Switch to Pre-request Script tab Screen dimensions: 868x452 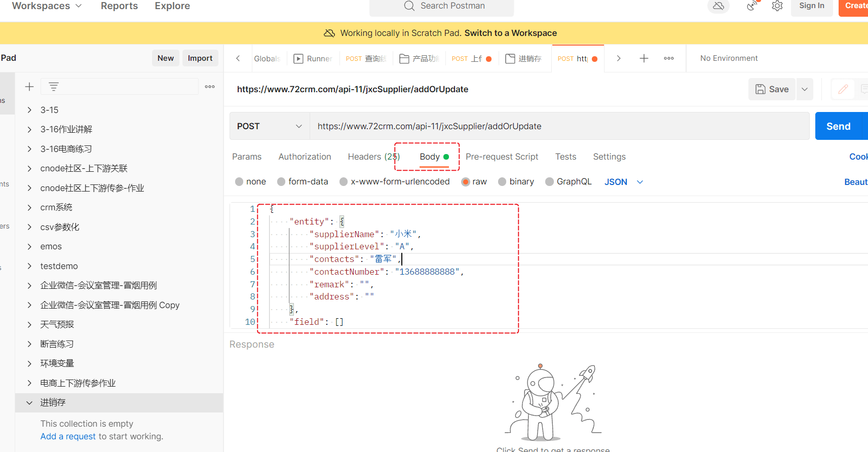point(502,157)
